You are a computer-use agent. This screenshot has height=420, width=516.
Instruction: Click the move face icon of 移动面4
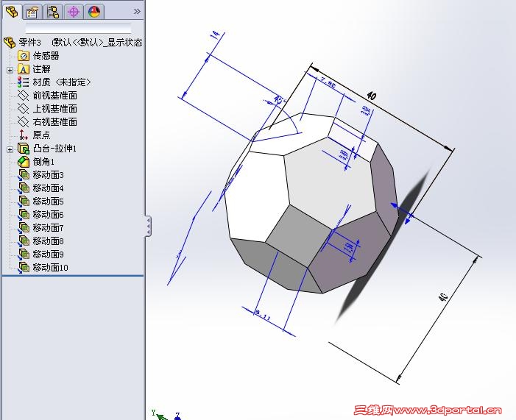(x=24, y=188)
